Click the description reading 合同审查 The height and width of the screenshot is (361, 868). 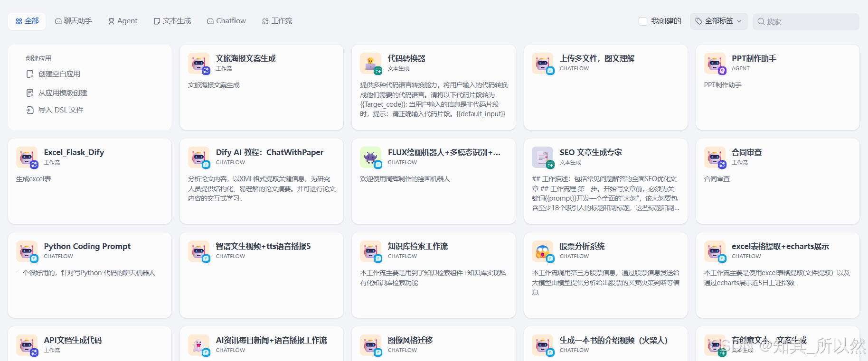[x=717, y=179]
